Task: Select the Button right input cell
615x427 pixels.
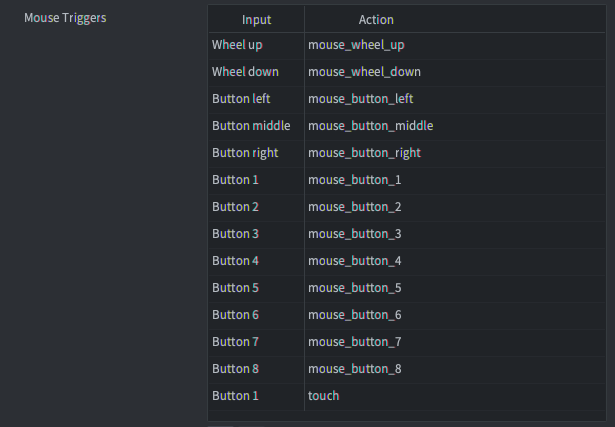Action: click(256, 153)
